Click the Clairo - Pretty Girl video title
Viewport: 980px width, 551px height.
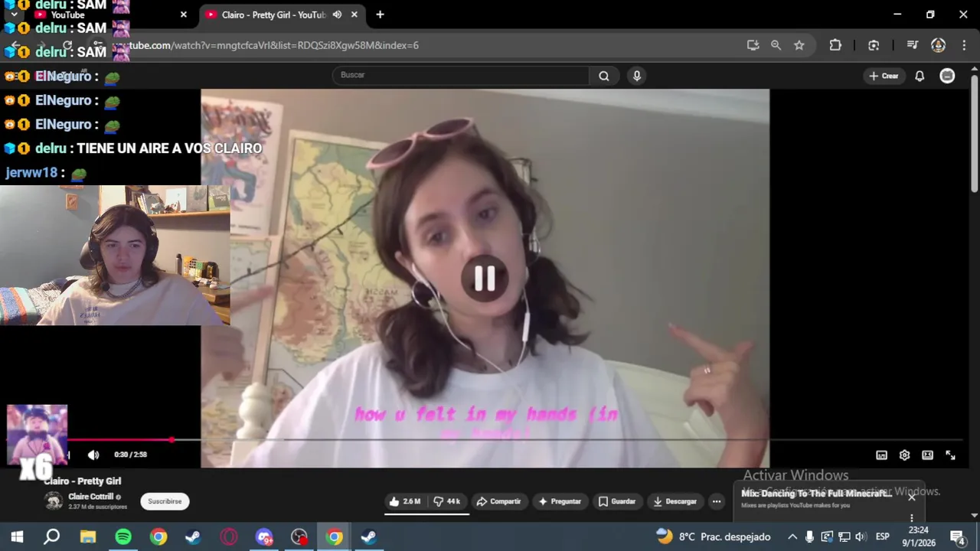[83, 481]
